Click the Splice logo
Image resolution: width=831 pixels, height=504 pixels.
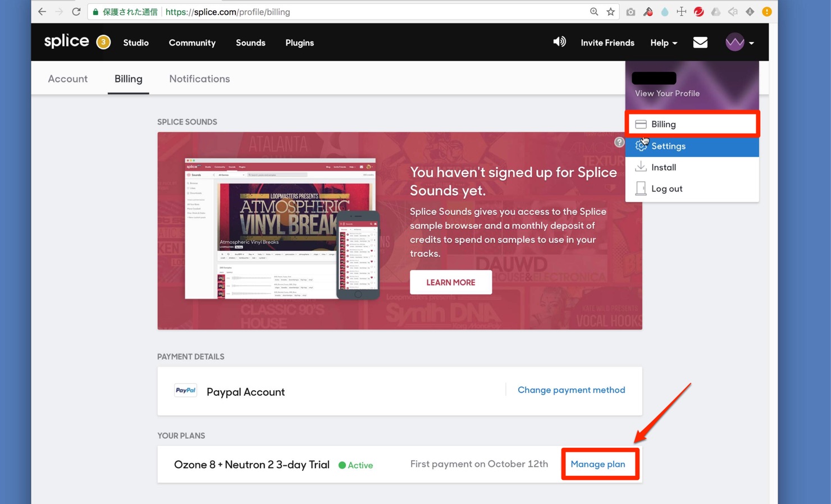[66, 41]
